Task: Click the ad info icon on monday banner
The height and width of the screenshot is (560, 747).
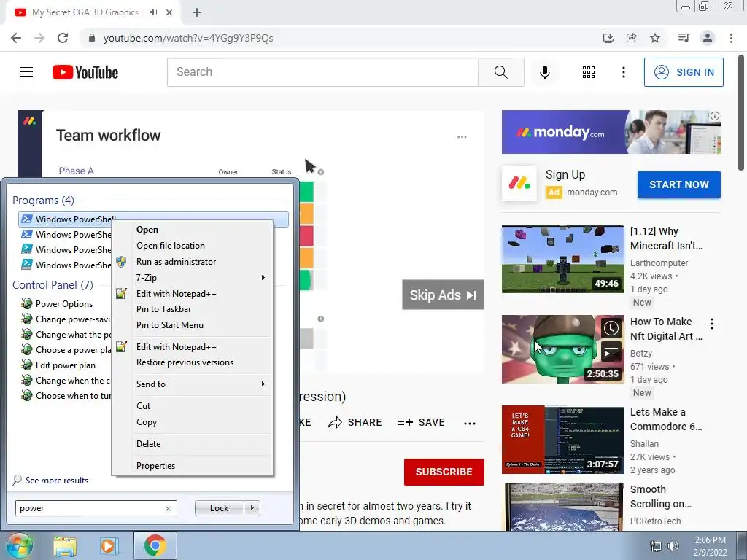Action: tap(715, 116)
